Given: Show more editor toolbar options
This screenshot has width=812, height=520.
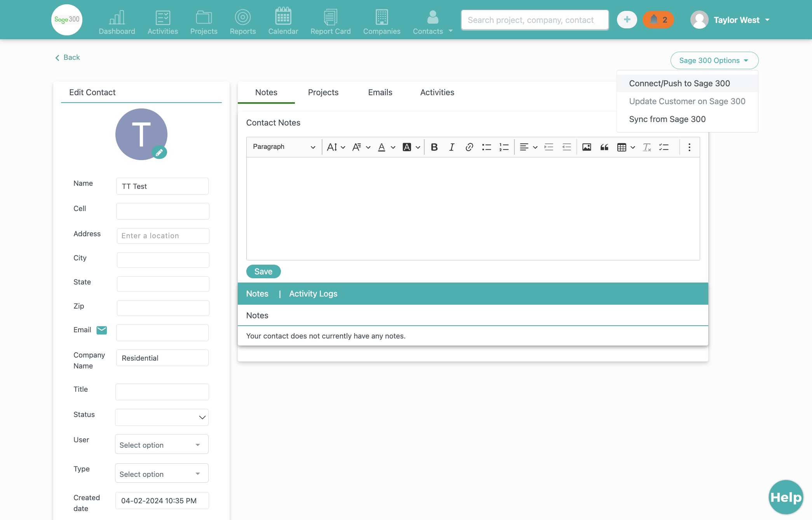Looking at the screenshot, I should coord(689,147).
